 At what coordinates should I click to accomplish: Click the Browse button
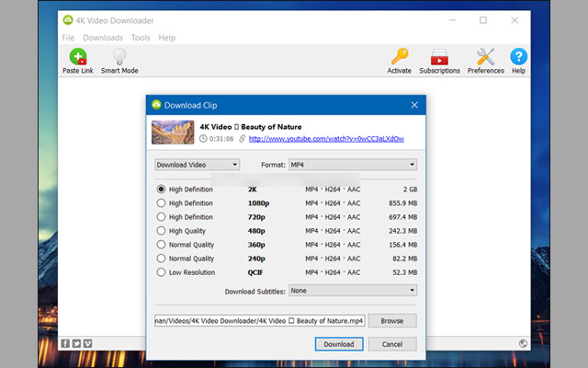pos(392,320)
